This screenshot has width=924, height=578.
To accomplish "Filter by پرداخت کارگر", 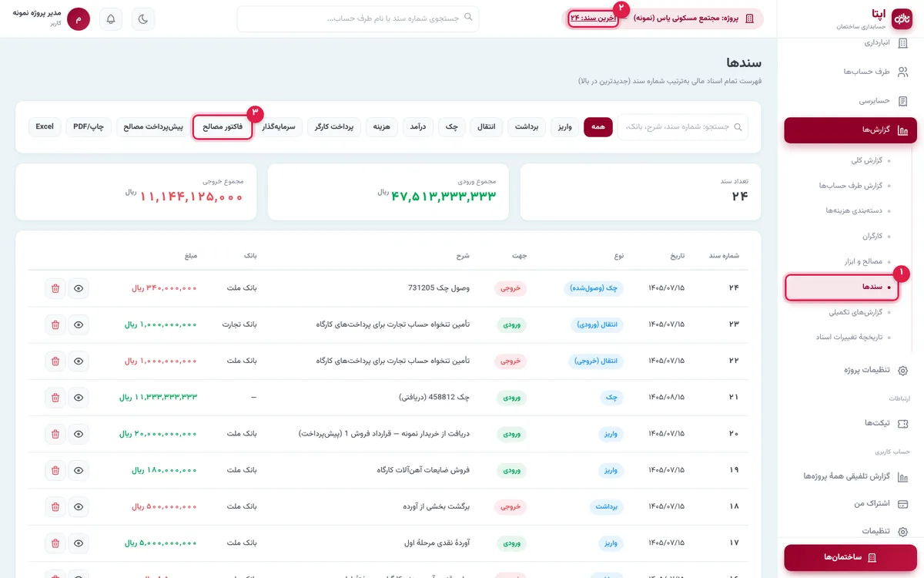I will 334,127.
